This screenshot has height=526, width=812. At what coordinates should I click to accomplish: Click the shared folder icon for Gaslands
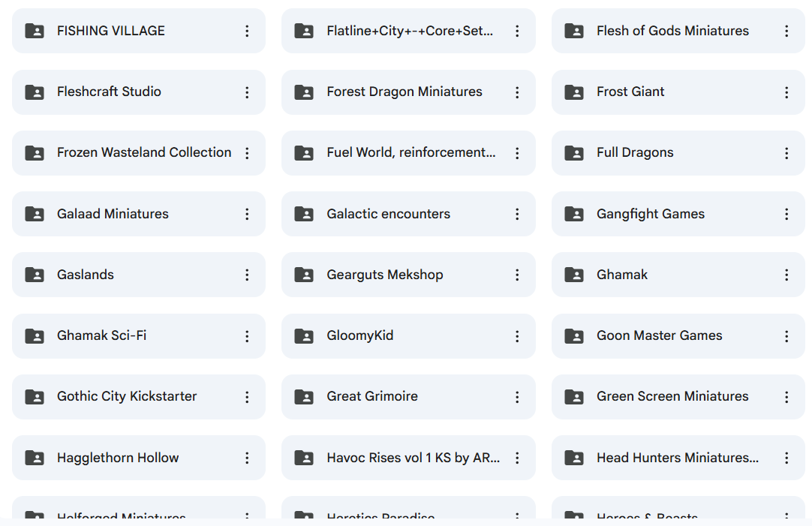35,275
